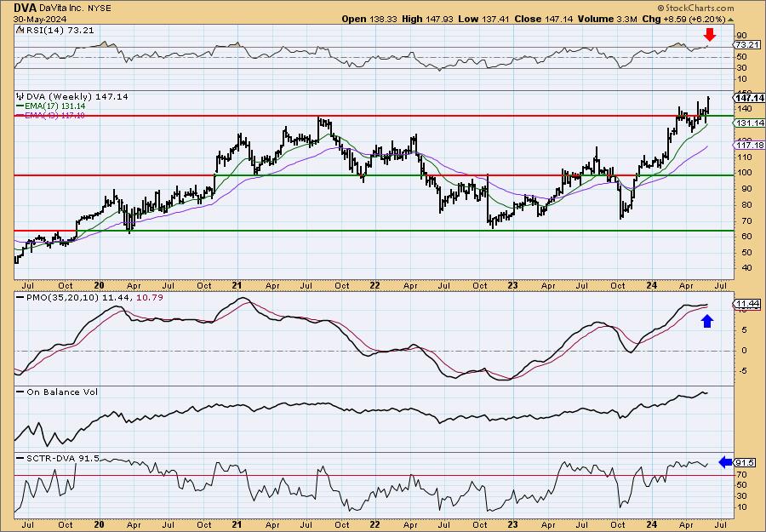Image resolution: width=766 pixels, height=532 pixels.
Task: Click the SCTR-DVA 91.5 label
Action: [x=63, y=458]
